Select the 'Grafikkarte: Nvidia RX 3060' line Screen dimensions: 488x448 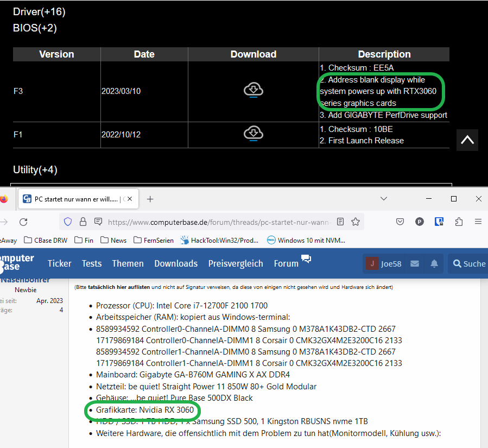pos(145,409)
